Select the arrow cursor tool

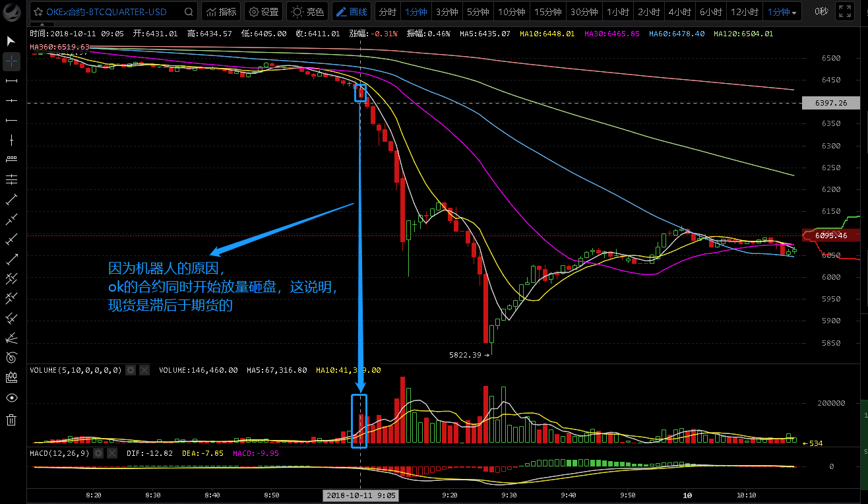tap(11, 41)
